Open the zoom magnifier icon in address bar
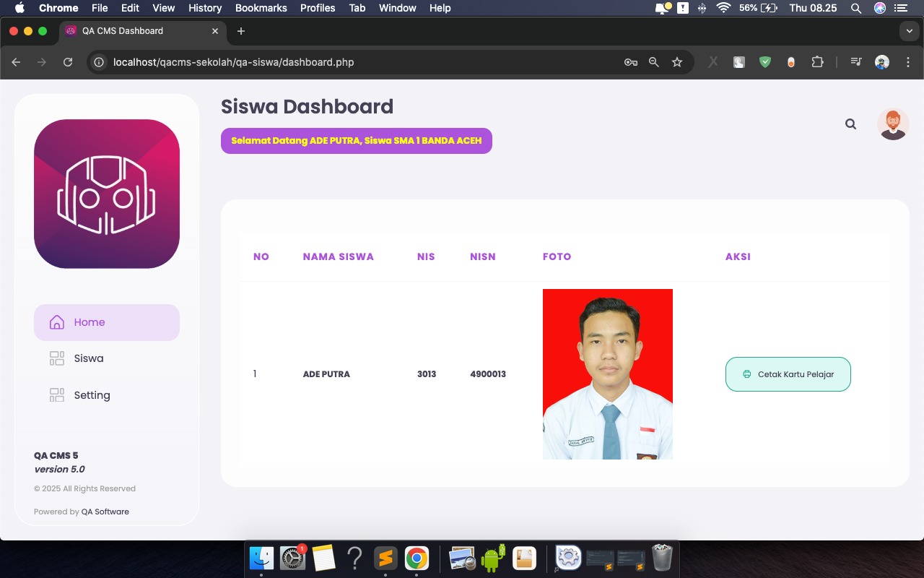 pos(654,62)
